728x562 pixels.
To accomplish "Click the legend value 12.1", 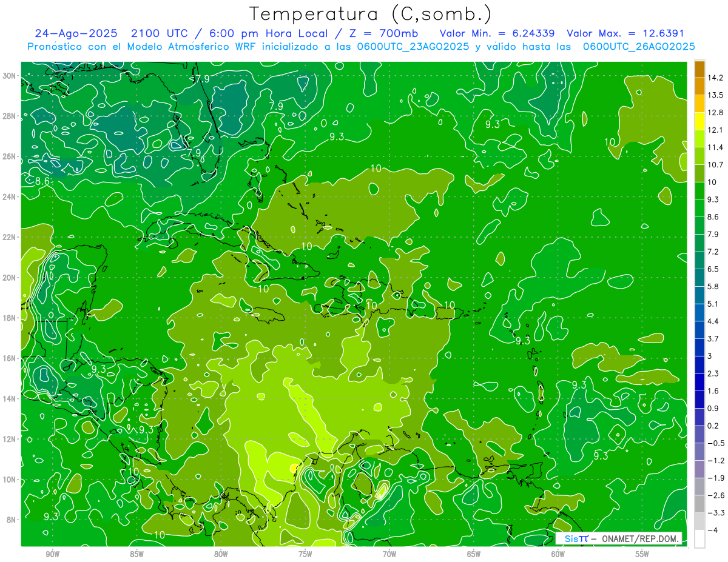I will (x=715, y=130).
